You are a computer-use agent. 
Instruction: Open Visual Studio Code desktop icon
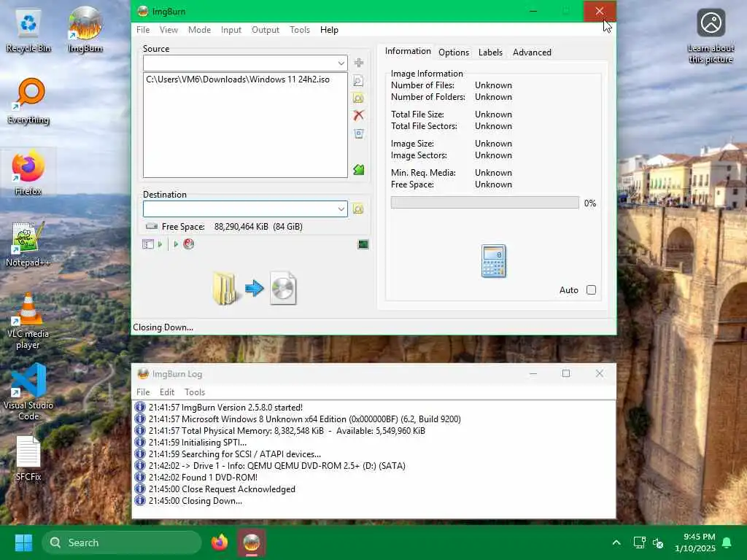click(x=28, y=392)
